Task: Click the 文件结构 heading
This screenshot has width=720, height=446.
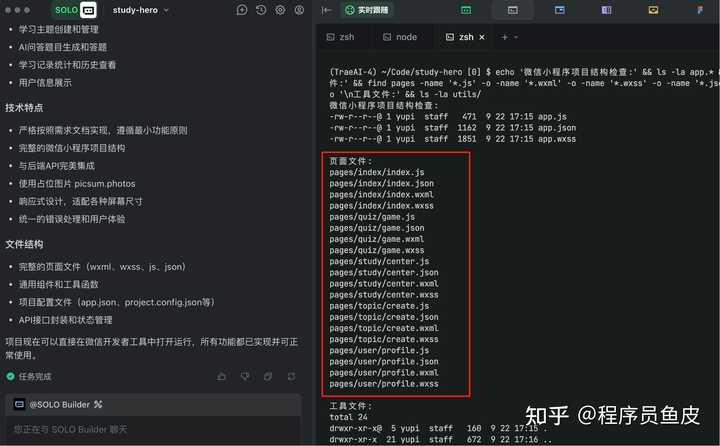Action: (24, 244)
